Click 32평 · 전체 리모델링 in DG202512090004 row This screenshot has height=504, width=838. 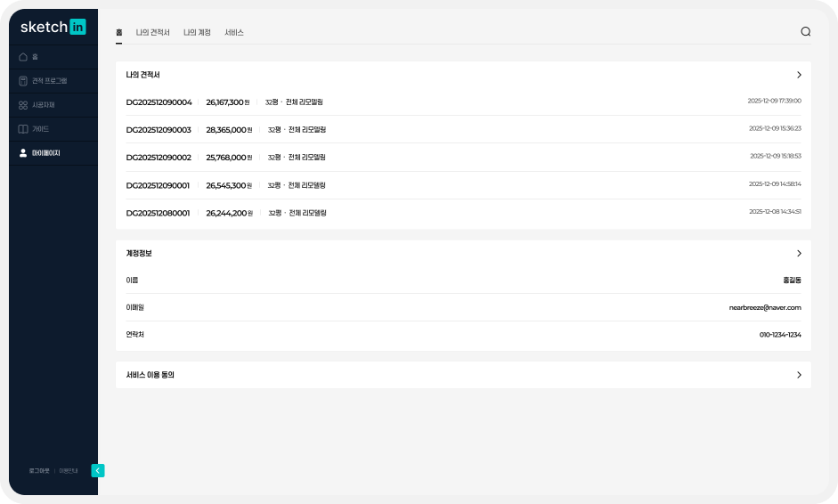click(294, 102)
